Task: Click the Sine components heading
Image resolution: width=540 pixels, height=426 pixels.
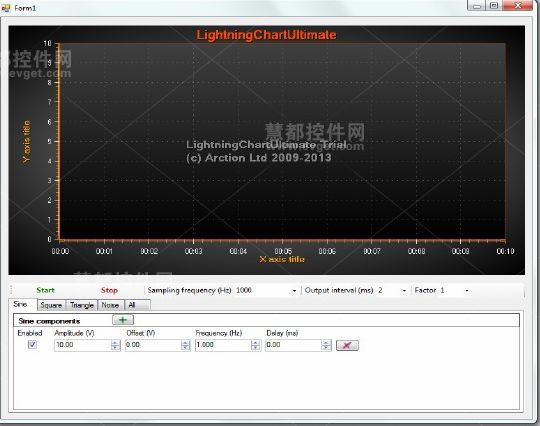Action: tap(49, 321)
